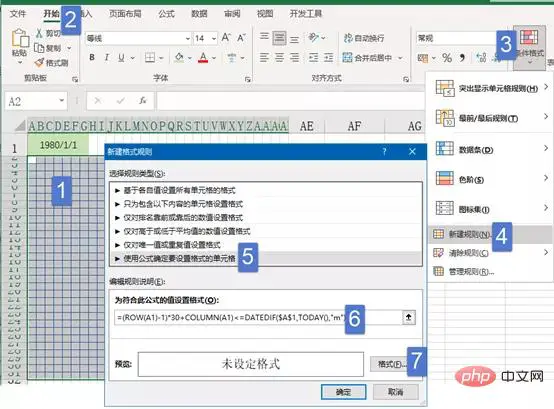Click the red font color A swatch
This screenshot has height=409, width=554.
click(x=203, y=58)
